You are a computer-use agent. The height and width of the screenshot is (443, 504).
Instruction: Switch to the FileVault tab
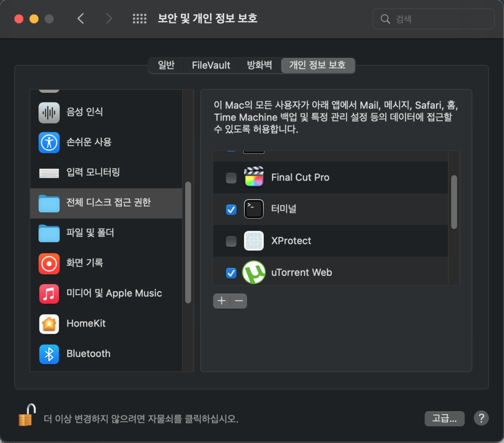(211, 65)
